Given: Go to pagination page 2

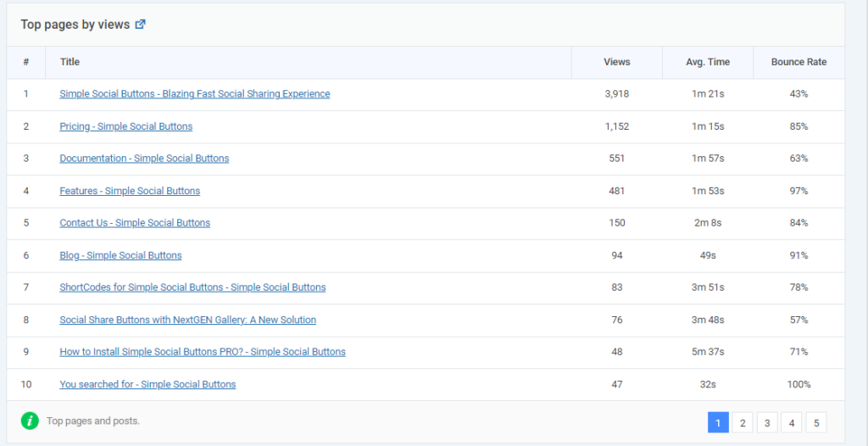Looking at the screenshot, I should (743, 423).
